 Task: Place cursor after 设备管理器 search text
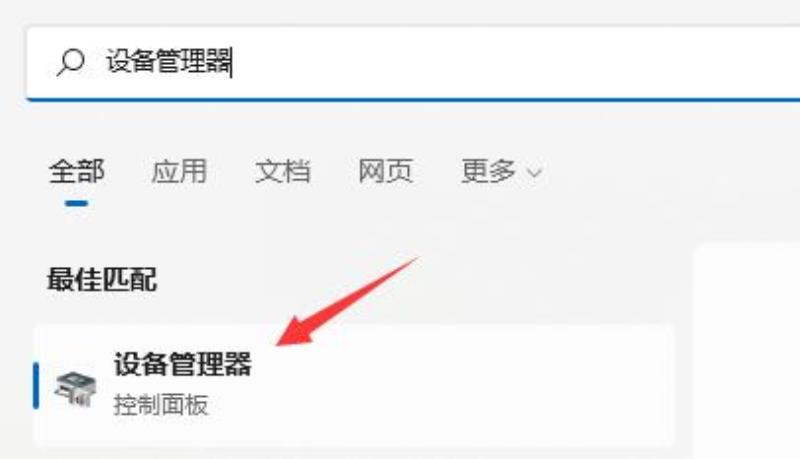233,62
